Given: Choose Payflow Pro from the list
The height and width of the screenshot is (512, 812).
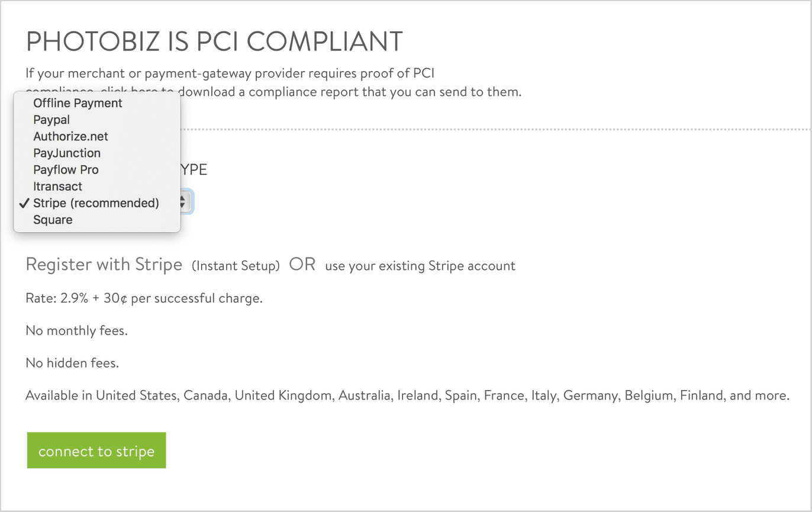Looking at the screenshot, I should tap(66, 170).
